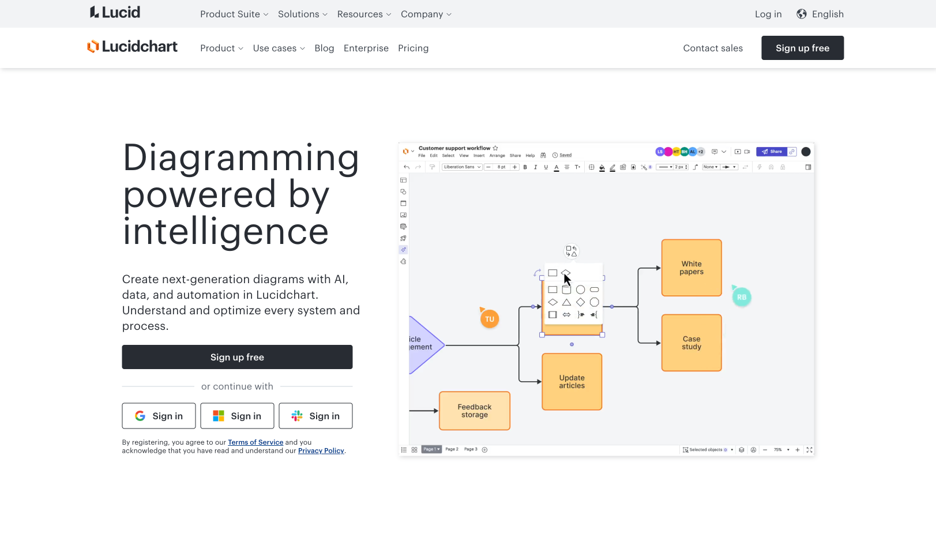The image size is (936, 560).
Task: Click the TU collaborator cursor badge
Action: 490,319
